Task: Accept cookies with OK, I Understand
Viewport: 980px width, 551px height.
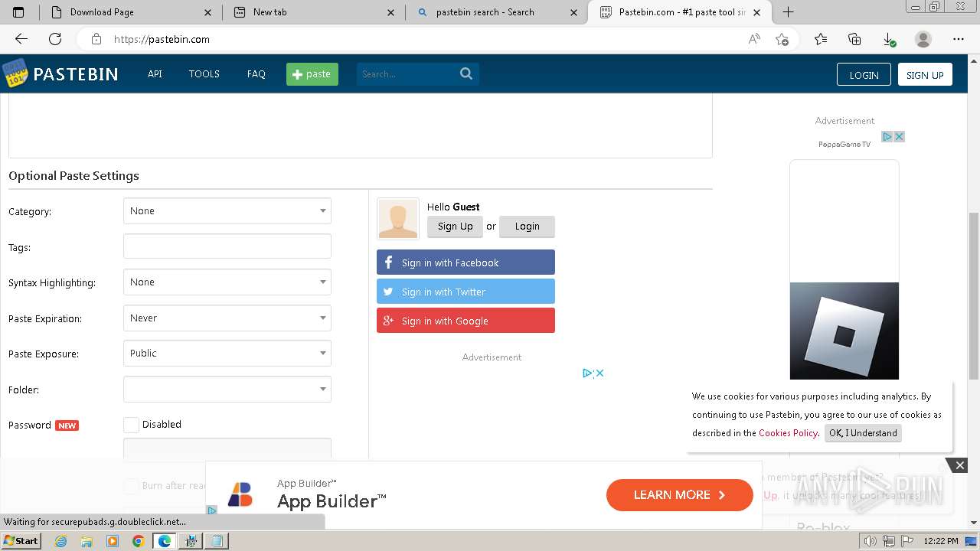Action: coord(863,433)
